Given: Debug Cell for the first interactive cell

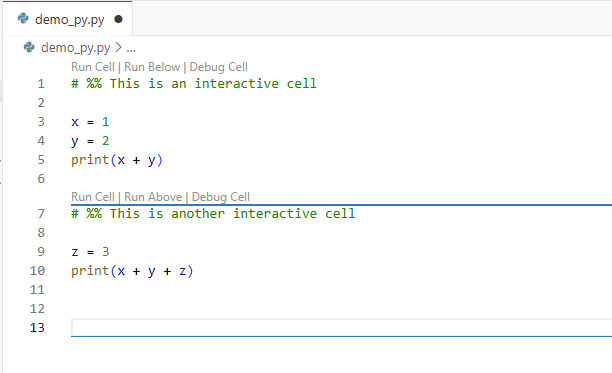Looking at the screenshot, I should point(219,67).
